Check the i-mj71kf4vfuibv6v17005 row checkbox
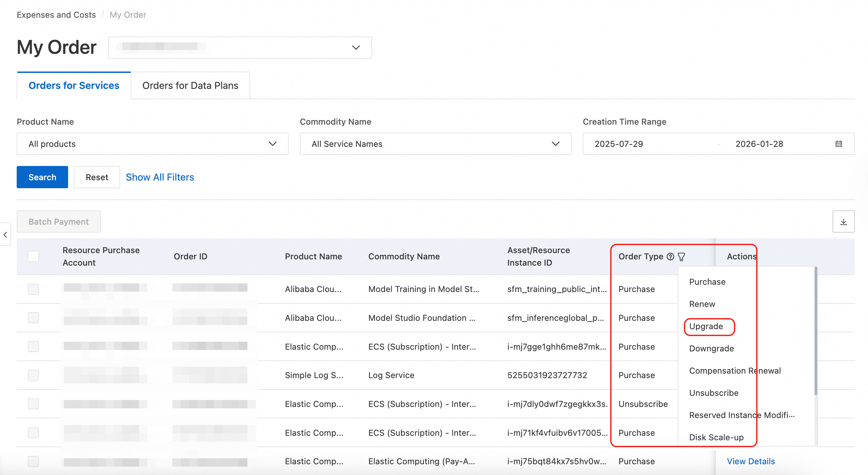 [33, 433]
